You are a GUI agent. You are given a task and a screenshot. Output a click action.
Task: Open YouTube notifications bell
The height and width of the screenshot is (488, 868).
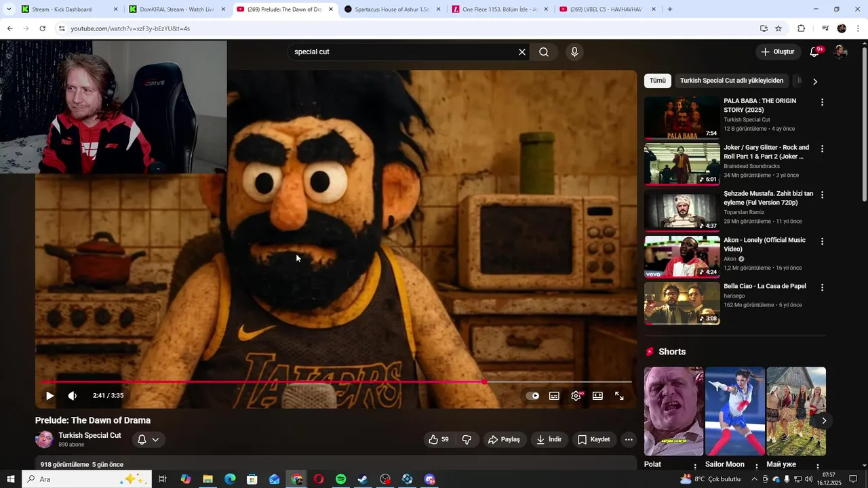[815, 52]
